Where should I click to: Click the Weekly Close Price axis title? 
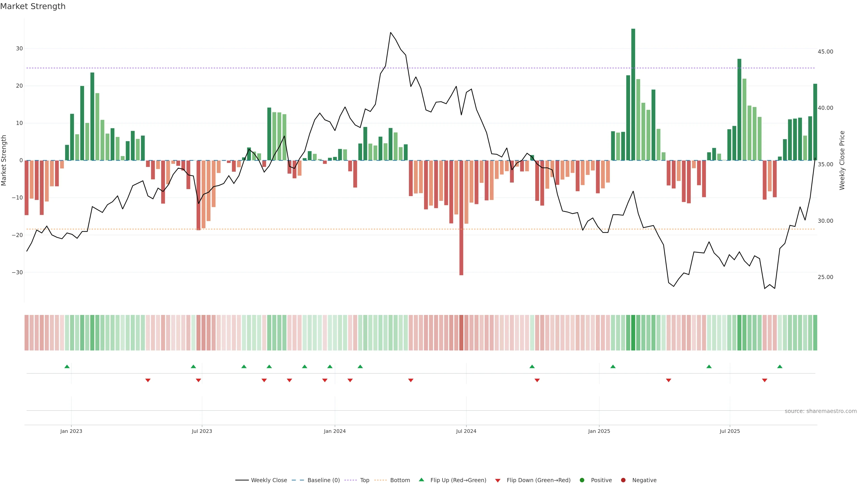pyautogui.click(x=842, y=160)
